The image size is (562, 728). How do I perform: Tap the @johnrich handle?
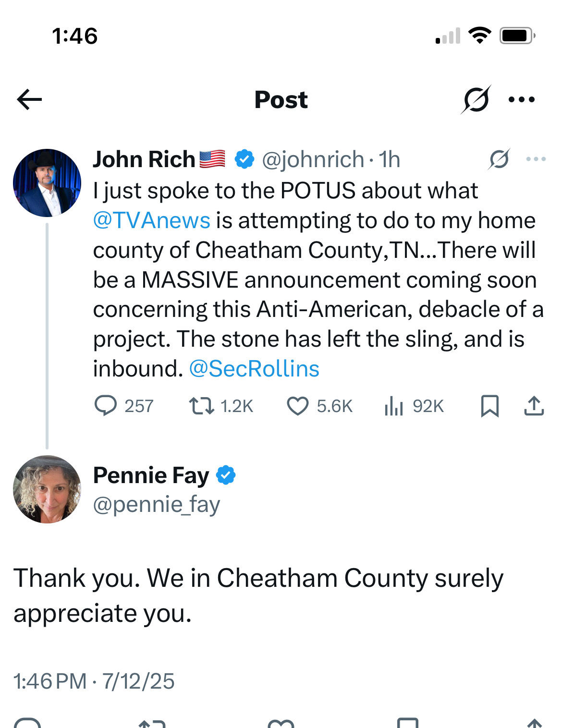pyautogui.click(x=313, y=159)
